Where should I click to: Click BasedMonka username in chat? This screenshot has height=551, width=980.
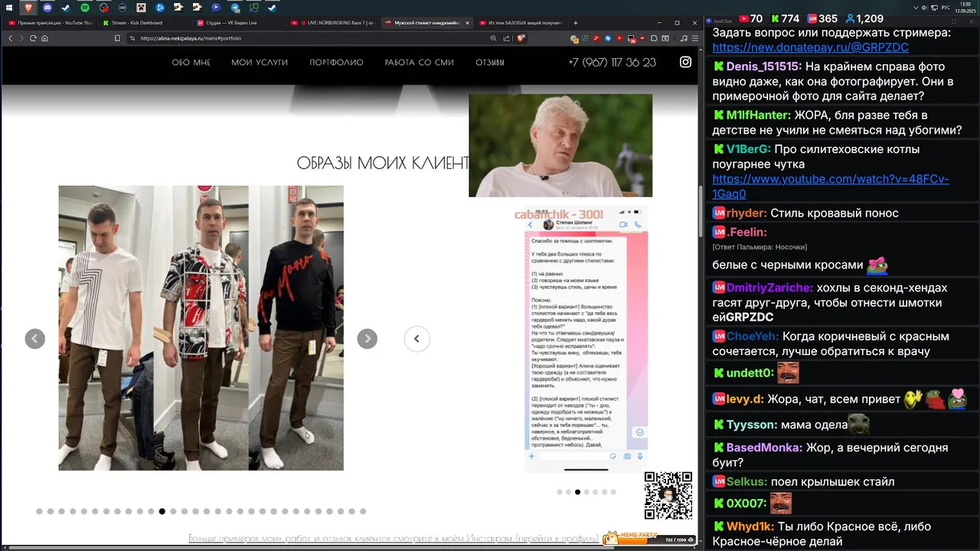(x=764, y=448)
